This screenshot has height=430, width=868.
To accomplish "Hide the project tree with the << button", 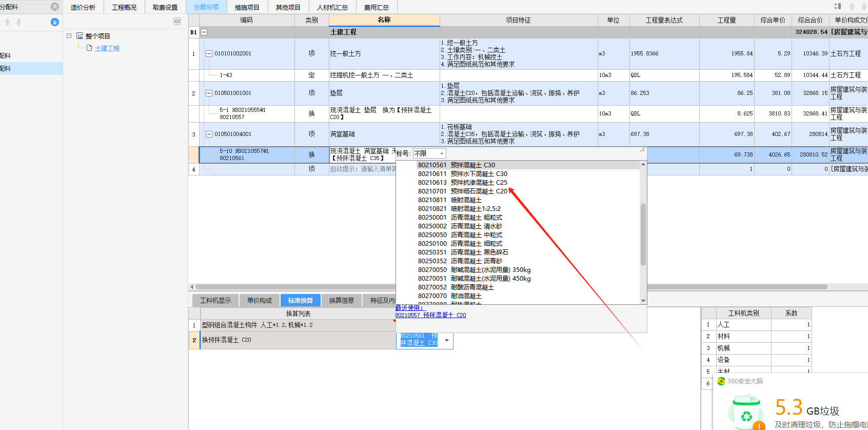I will click(177, 21).
